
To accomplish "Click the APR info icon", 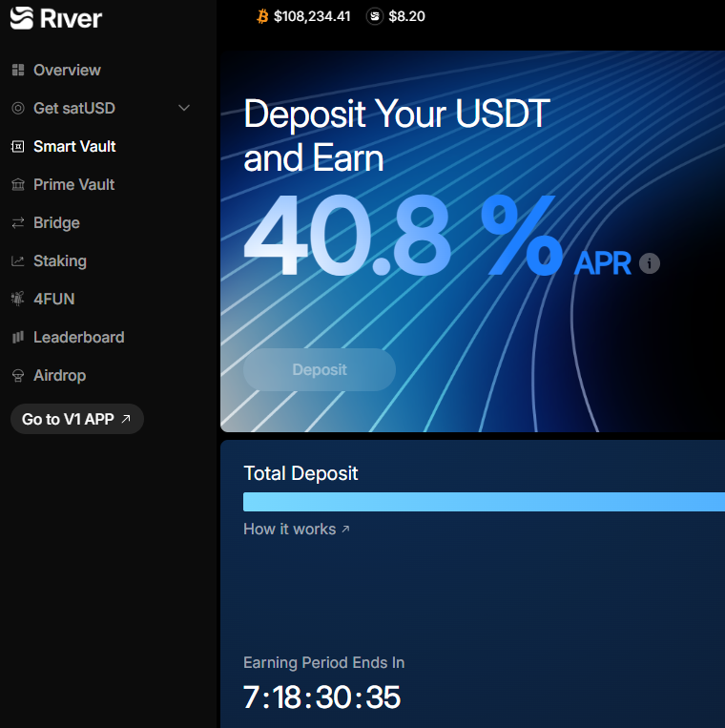I will tap(650, 263).
